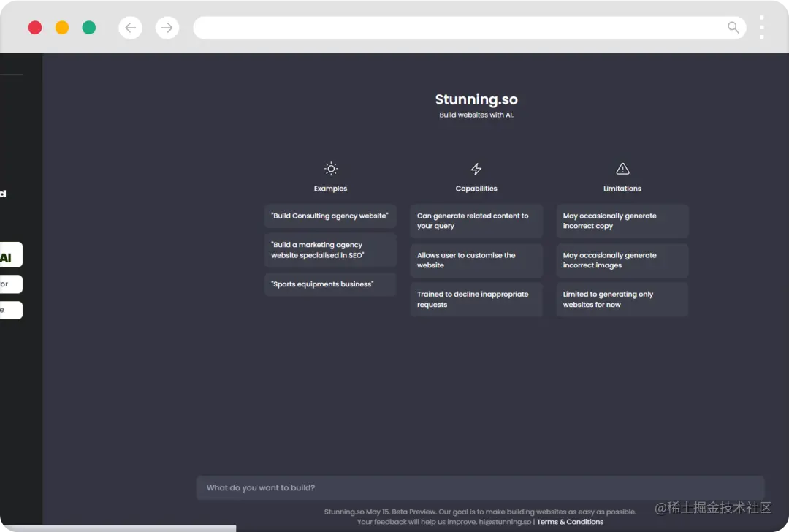789x532 pixels.
Task: Click the red window close dot
Action: click(x=35, y=28)
